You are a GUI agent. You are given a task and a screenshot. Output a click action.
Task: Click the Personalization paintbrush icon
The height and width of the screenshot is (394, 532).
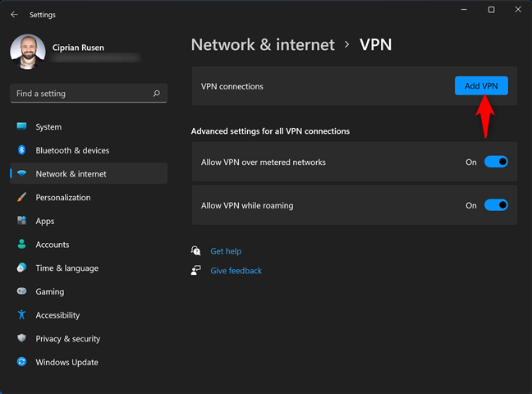pyautogui.click(x=21, y=197)
